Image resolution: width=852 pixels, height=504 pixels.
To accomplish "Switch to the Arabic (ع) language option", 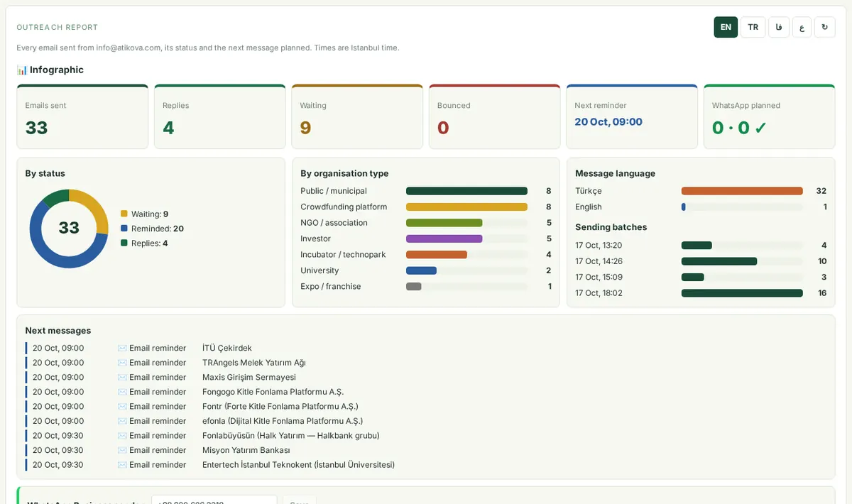I will click(802, 27).
